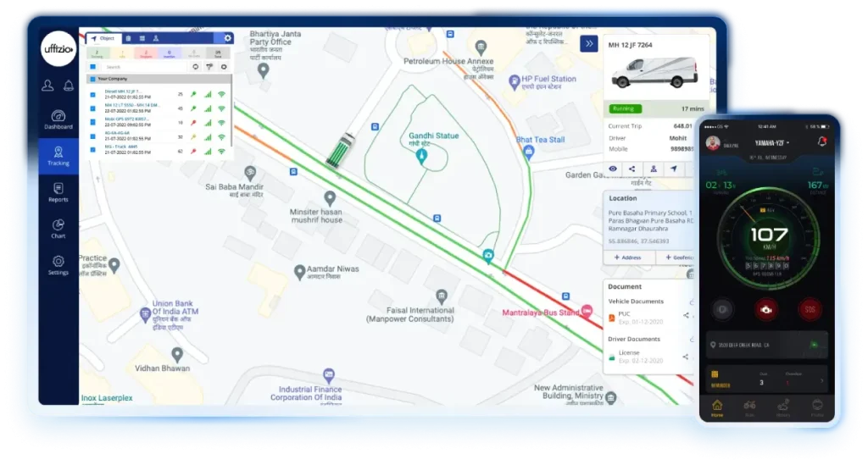The image size is (868, 465).
Task: Collapse the vehicle details panel with double-chevron
Action: [588, 43]
